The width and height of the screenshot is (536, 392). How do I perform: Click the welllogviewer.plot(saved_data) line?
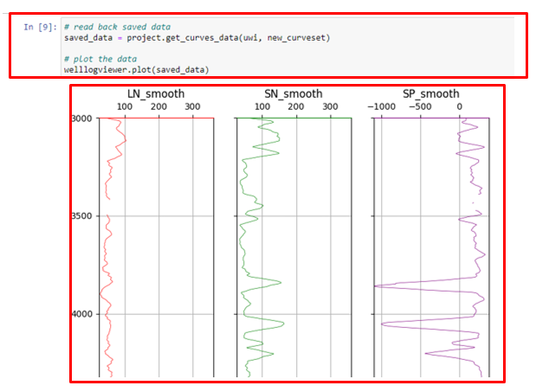(x=137, y=69)
